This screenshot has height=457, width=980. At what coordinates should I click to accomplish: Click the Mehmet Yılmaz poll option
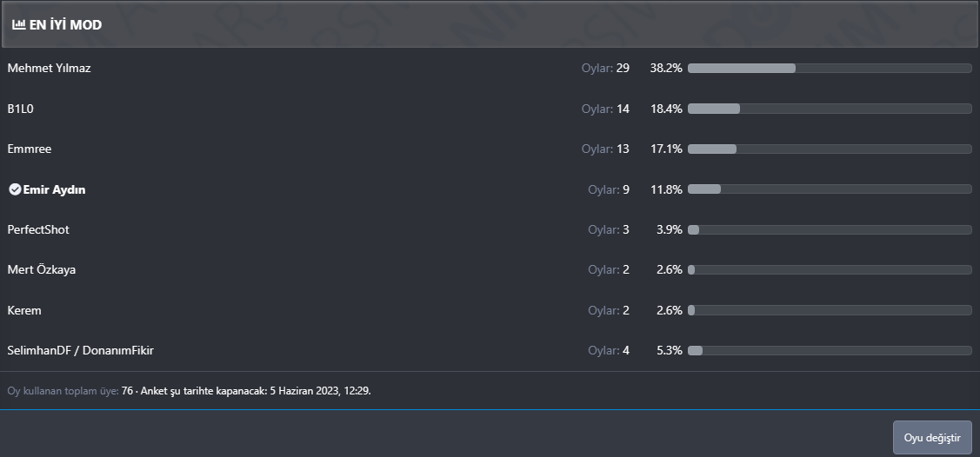pos(49,68)
